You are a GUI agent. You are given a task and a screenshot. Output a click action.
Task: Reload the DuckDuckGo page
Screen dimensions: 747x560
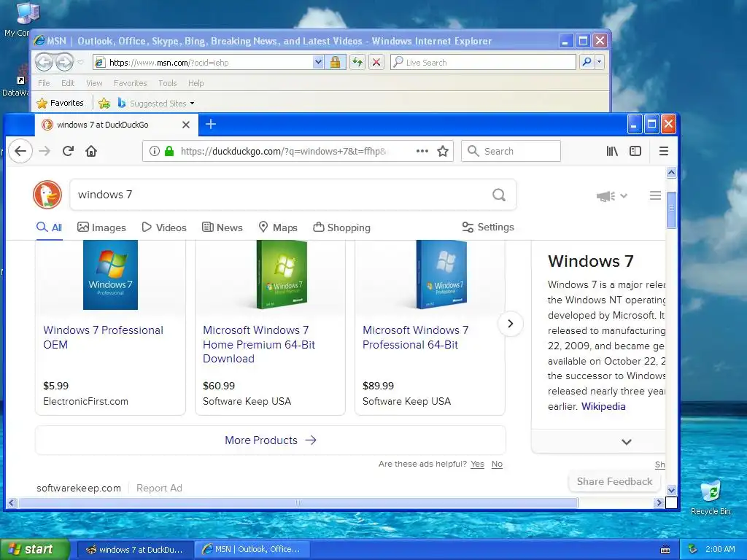[68, 152]
